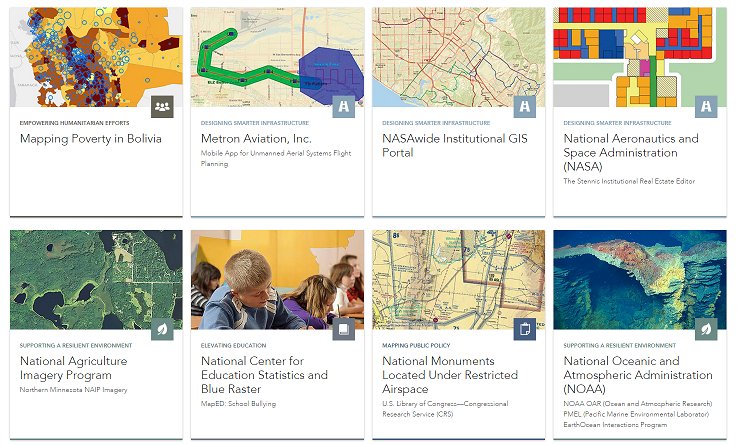Open the Northern Minnesota aerial imagery thumbnail
The height and width of the screenshot is (445, 737).
click(x=96, y=280)
